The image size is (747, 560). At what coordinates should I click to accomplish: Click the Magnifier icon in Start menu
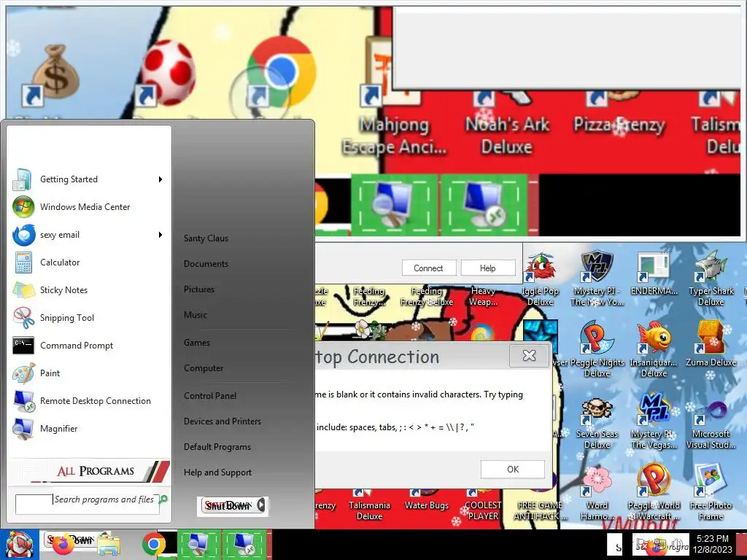click(x=23, y=429)
